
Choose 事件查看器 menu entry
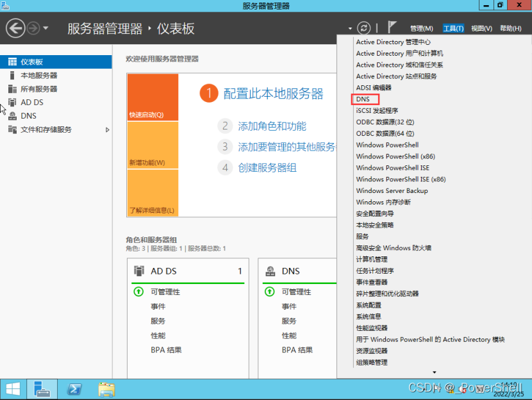372,282
